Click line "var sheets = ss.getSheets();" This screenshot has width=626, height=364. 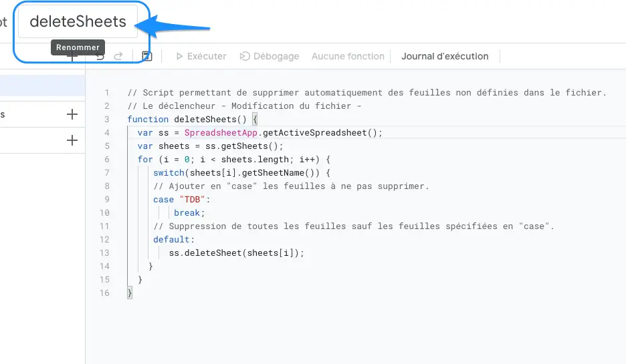tap(211, 146)
